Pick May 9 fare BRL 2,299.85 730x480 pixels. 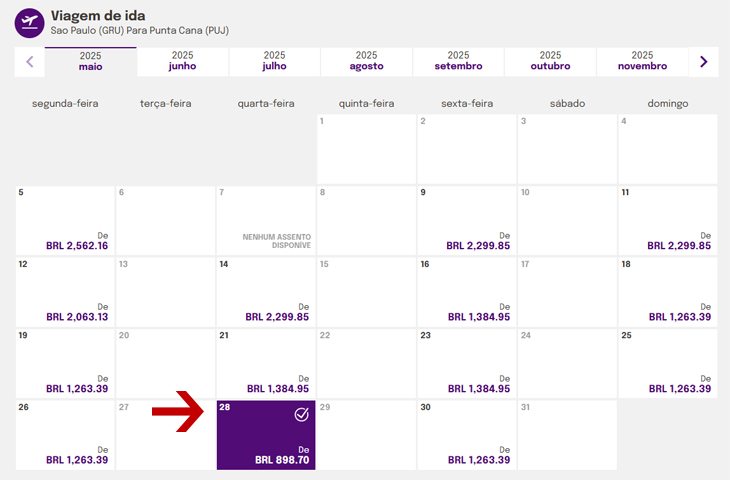467,221
